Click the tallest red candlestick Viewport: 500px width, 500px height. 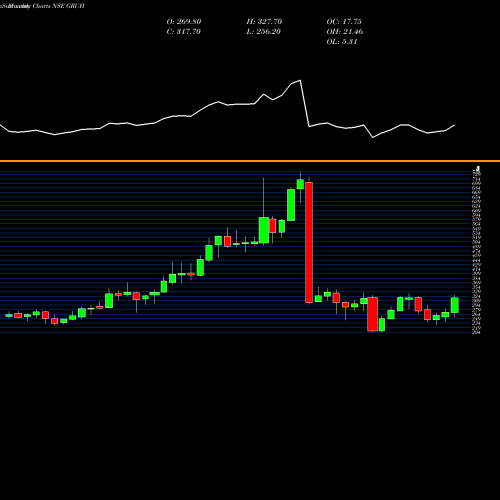tap(309, 242)
